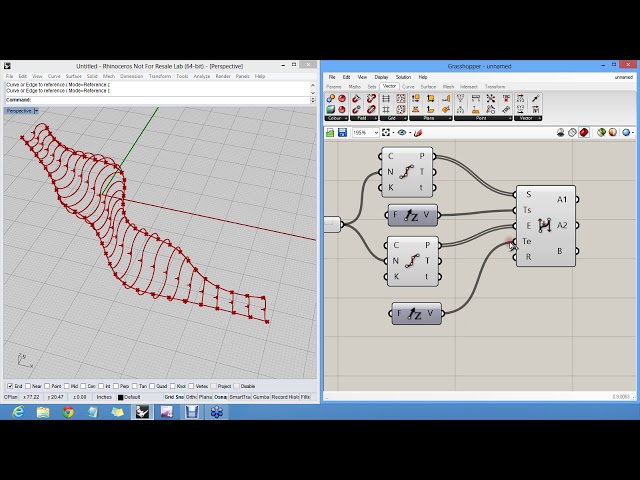Click the first Plane panel icon
Screen dimensions: 640x480
coord(416,98)
